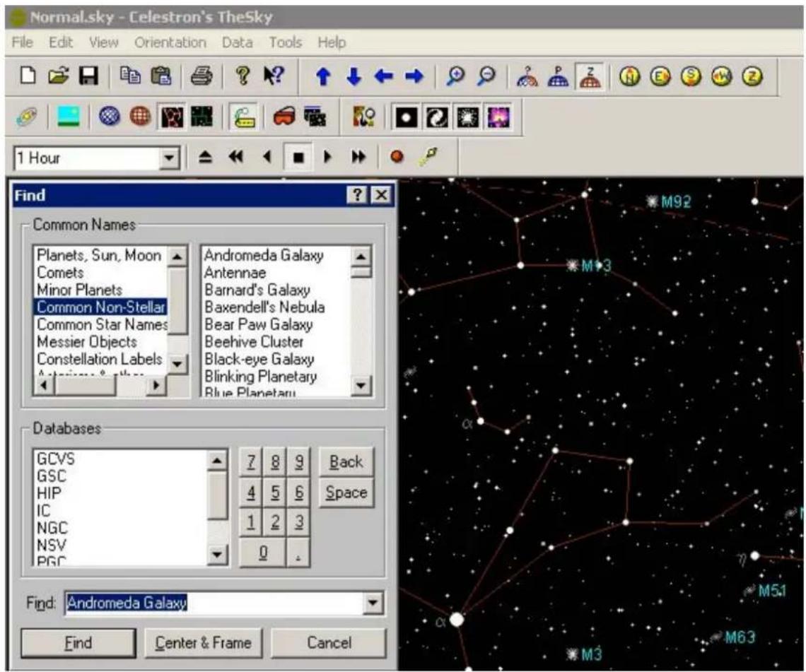Screen dimensions: 806x672
Task: Select the pole-up orientation dome icon
Action: coord(559,76)
